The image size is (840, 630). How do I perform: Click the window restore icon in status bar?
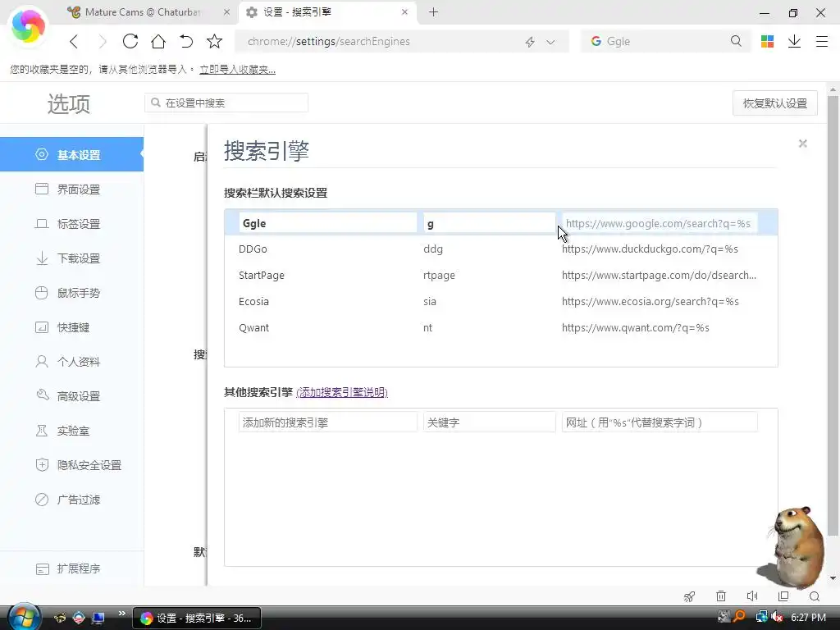783,596
